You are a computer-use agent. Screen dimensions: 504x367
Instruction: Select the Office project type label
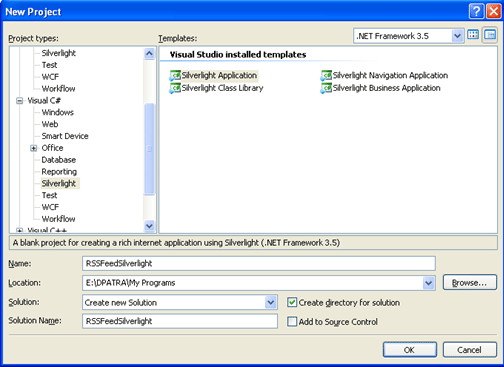(52, 148)
